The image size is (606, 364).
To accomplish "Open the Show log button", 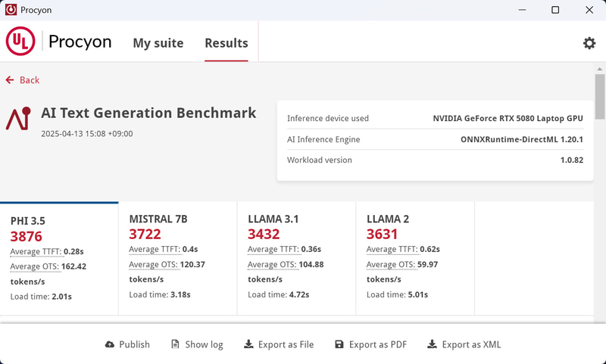I will tap(197, 344).
